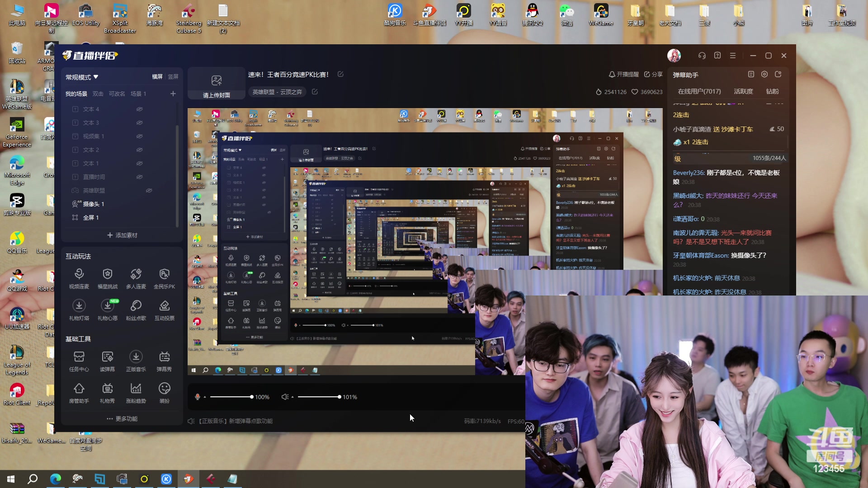868x488 pixels.
Task: Open 视频连麦 interactive feature
Action: pos(79,278)
